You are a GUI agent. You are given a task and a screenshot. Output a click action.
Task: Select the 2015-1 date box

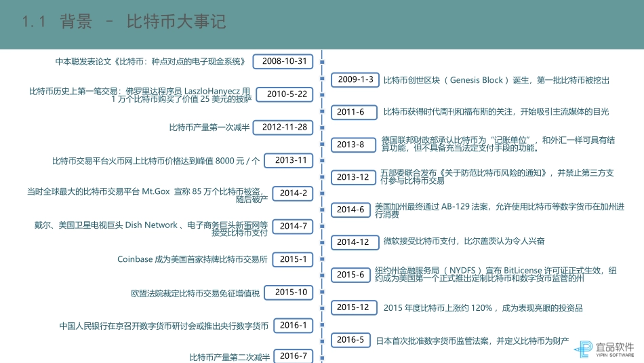pyautogui.click(x=293, y=259)
